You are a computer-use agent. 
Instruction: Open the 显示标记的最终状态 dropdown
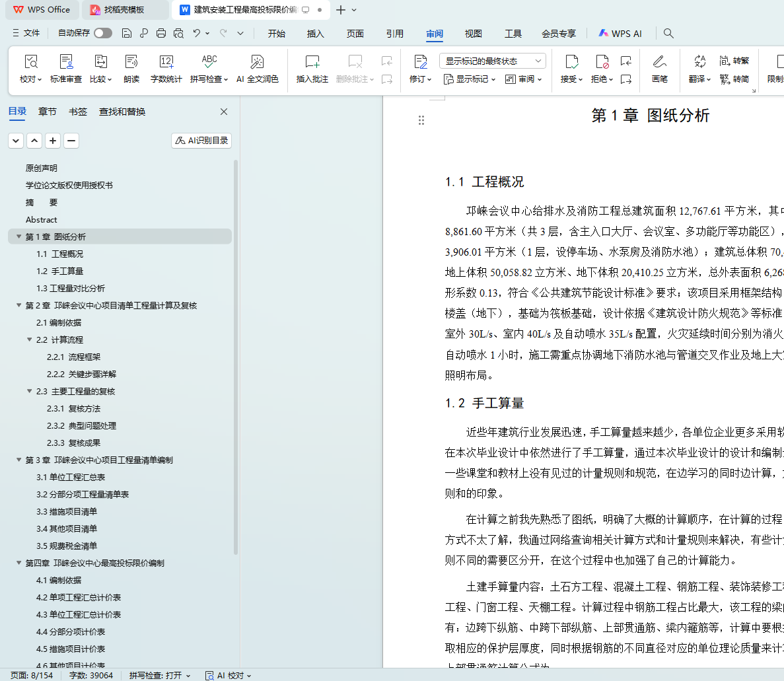492,61
